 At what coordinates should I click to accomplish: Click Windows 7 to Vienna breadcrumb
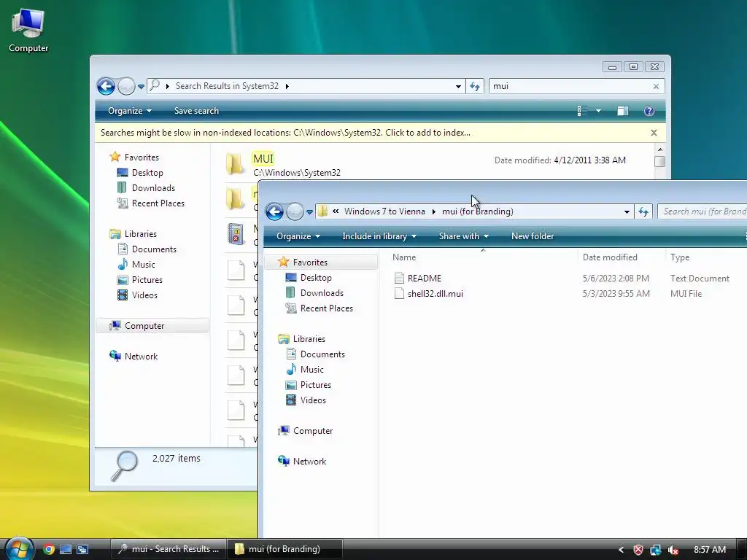point(384,211)
